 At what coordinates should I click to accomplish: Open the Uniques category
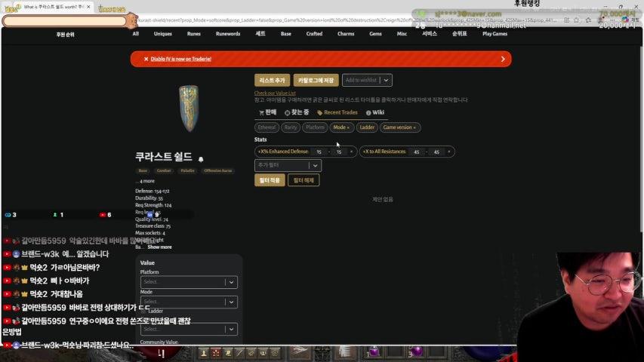pos(162,34)
